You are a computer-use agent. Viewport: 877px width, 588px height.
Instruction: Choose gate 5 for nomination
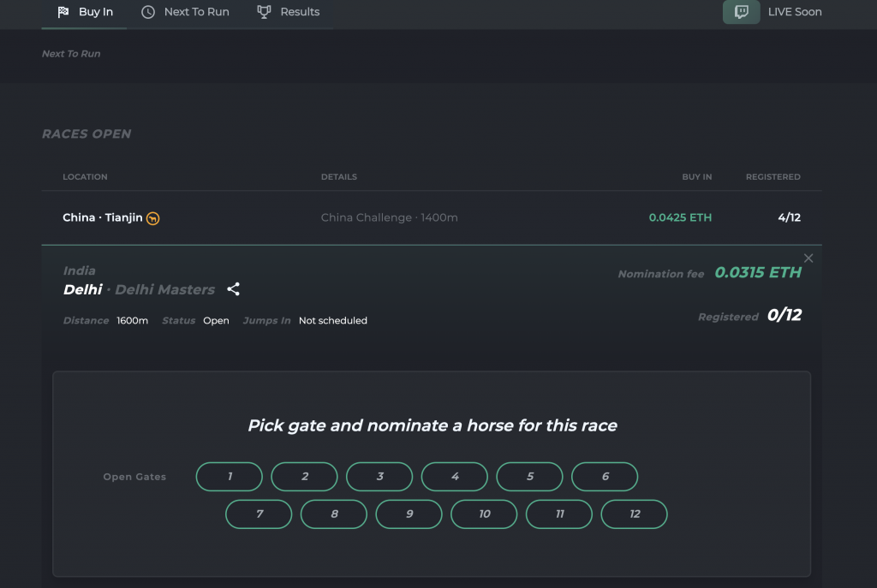tap(529, 477)
